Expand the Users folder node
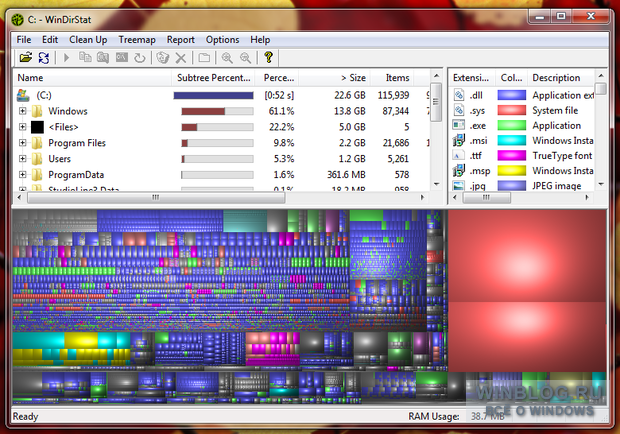 23,159
